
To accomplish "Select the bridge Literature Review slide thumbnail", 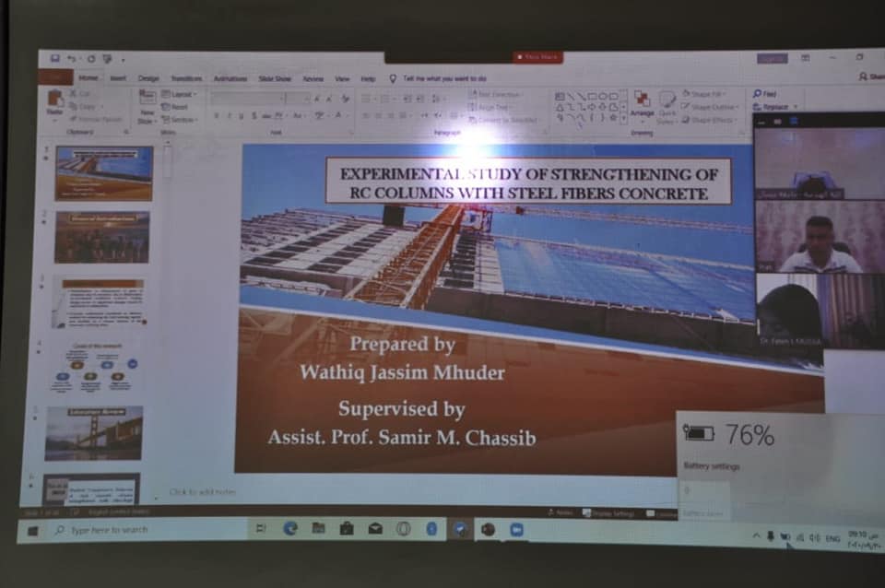I will pos(93,432).
